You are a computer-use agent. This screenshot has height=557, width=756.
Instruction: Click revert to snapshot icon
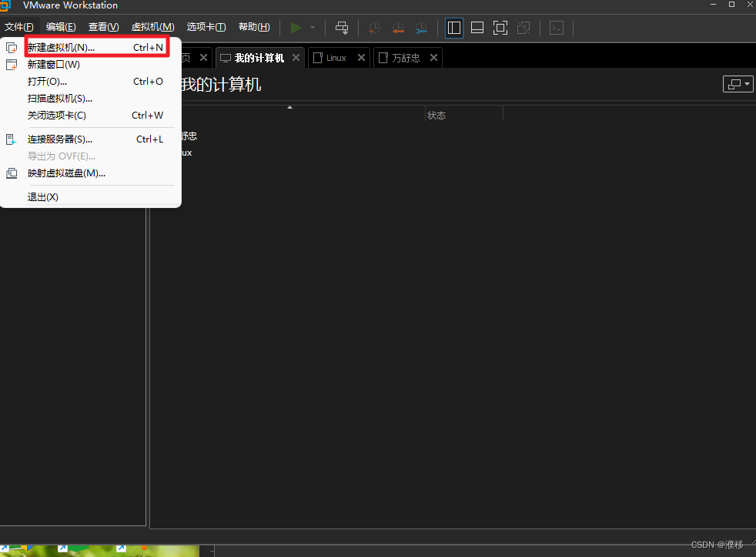click(398, 28)
